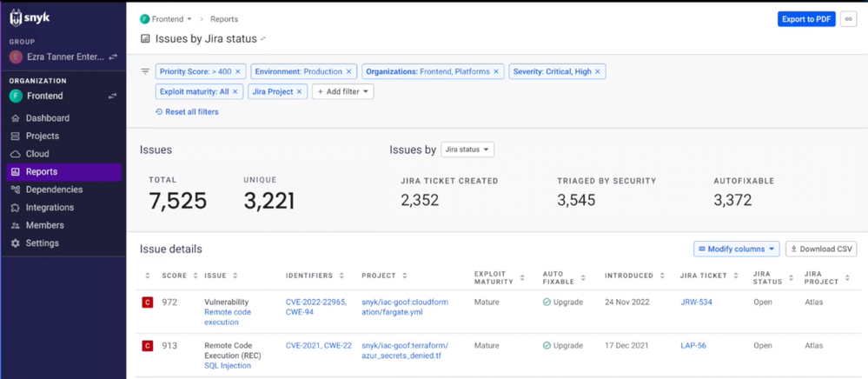Switch organization via arrows next to Frontend

pyautogui.click(x=113, y=96)
